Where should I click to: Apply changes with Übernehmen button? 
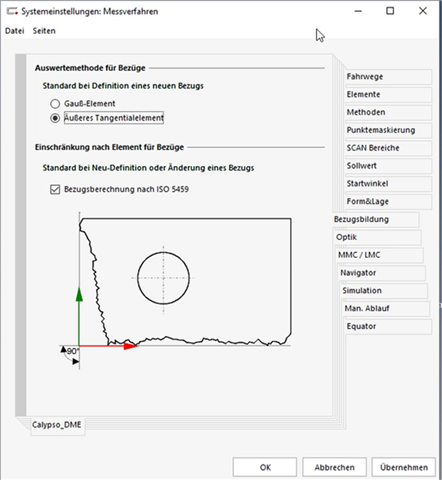click(x=404, y=467)
